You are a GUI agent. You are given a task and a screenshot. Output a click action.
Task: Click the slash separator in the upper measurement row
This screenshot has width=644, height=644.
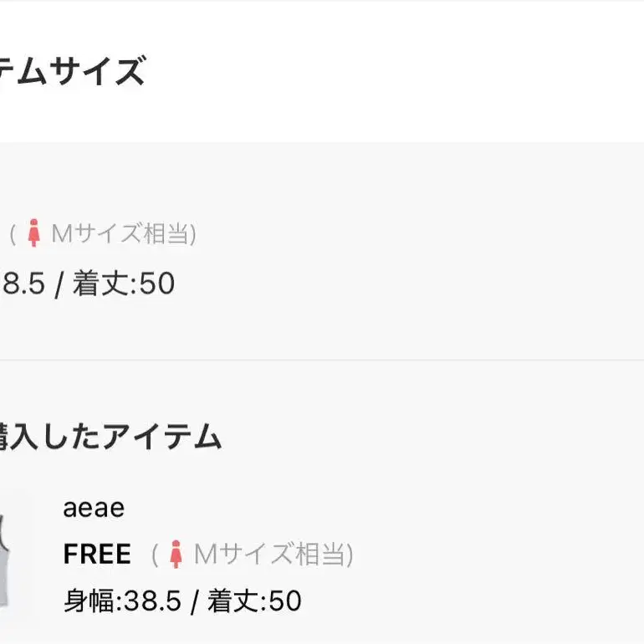click(x=59, y=284)
